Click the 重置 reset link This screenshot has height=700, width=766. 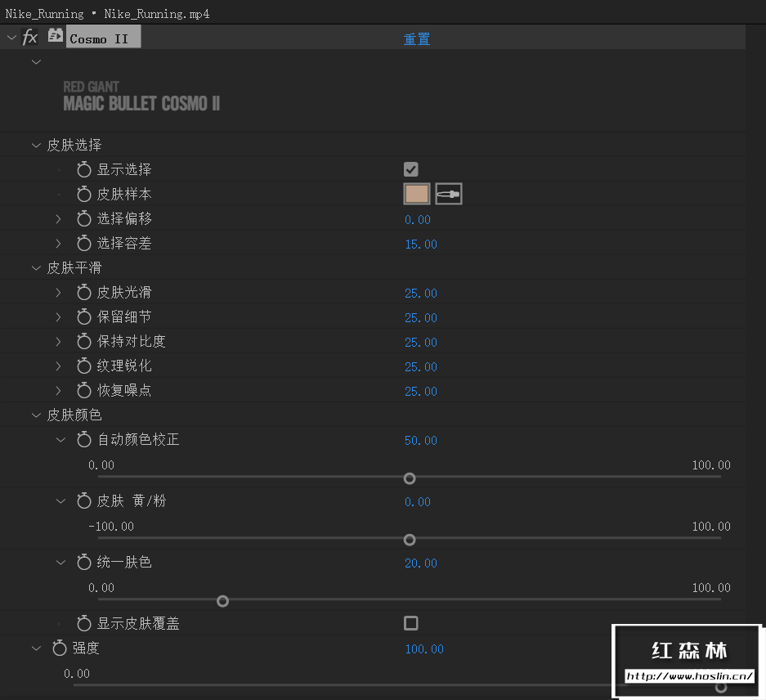pyautogui.click(x=417, y=39)
